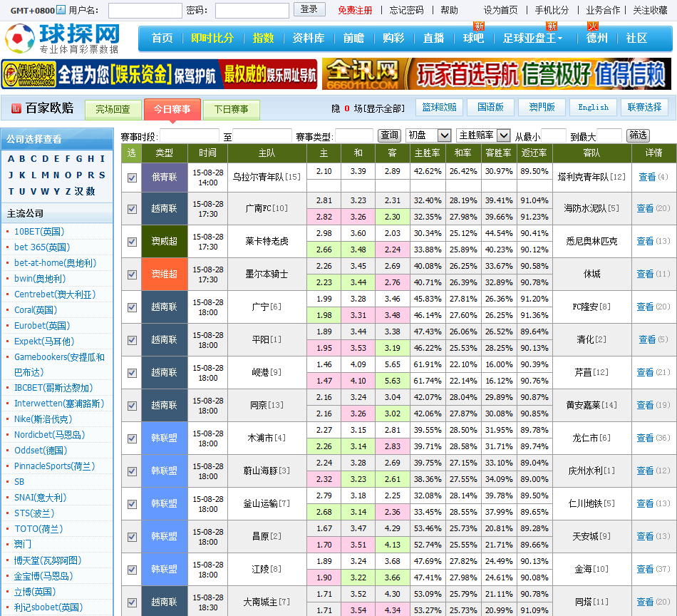Click the 赛事类型 input field
677x616 pixels.
point(353,136)
